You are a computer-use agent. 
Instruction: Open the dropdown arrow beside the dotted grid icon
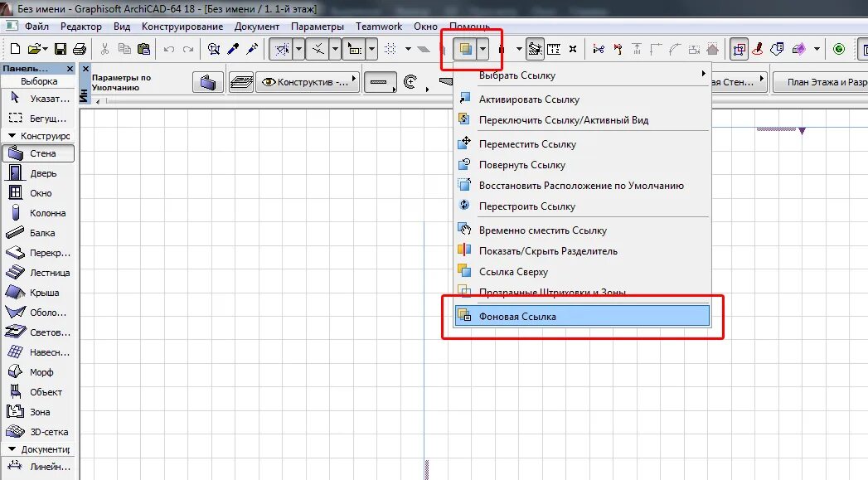(408, 49)
